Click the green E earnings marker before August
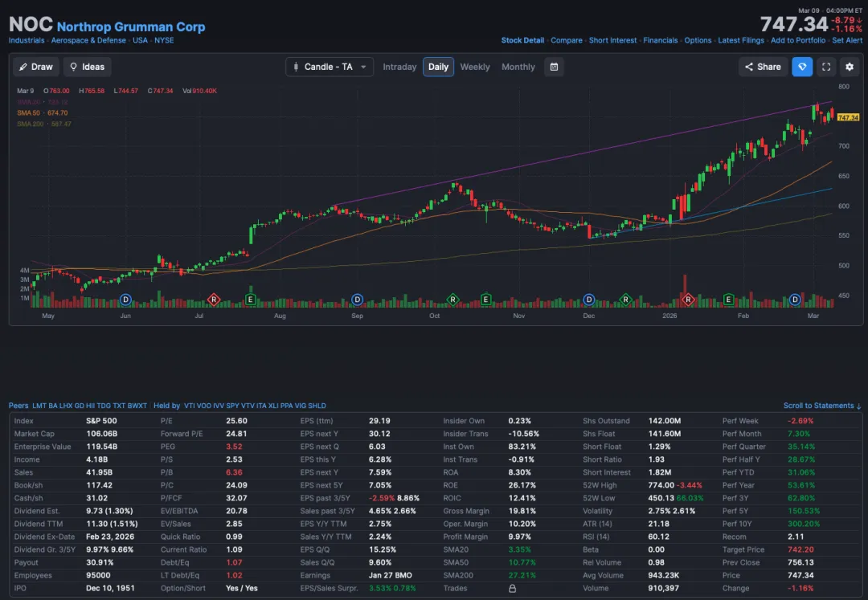 (x=250, y=300)
